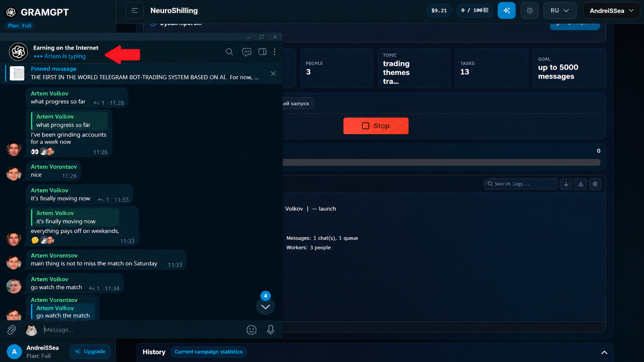This screenshot has width=644, height=362.
Task: Click the Plan: Full badge under logo
Action: (20, 25)
